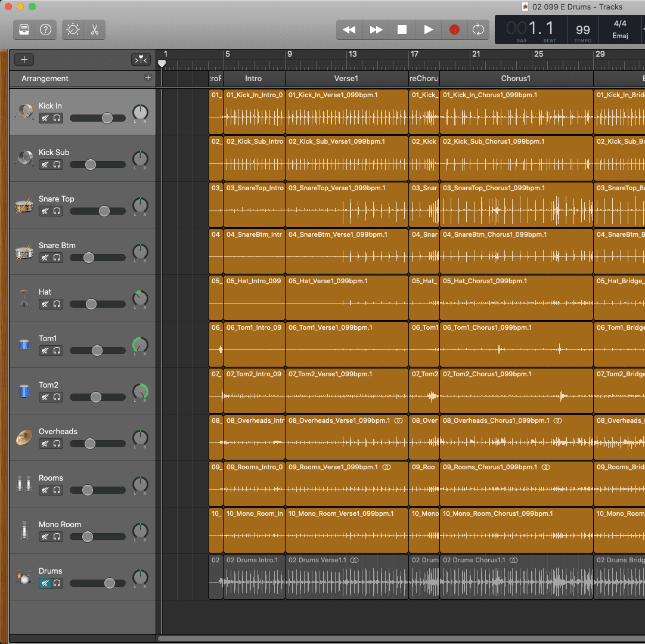This screenshot has width=645, height=644.
Task: Open Smart Controls dial button
Action: click(73, 30)
